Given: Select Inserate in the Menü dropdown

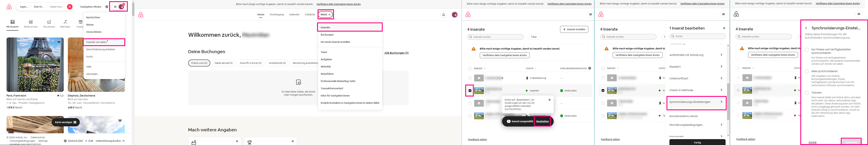Looking at the screenshot, I should click(350, 27).
